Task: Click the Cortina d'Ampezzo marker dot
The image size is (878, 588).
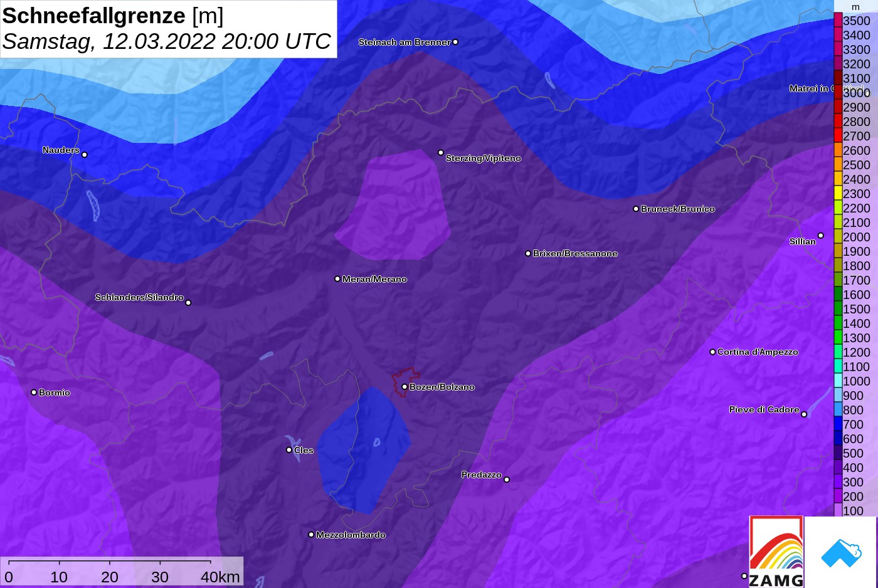Action: pyautogui.click(x=712, y=352)
